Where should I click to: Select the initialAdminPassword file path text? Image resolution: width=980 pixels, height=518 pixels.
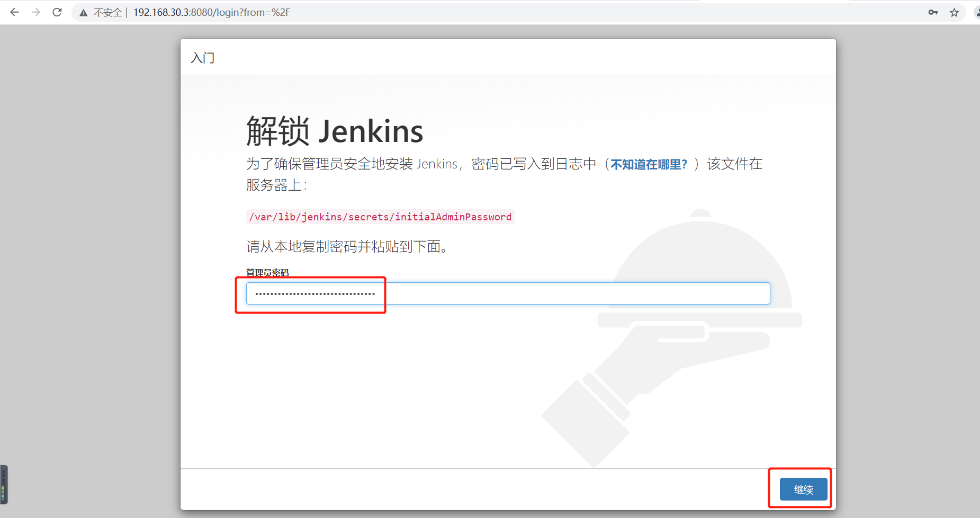(x=379, y=217)
